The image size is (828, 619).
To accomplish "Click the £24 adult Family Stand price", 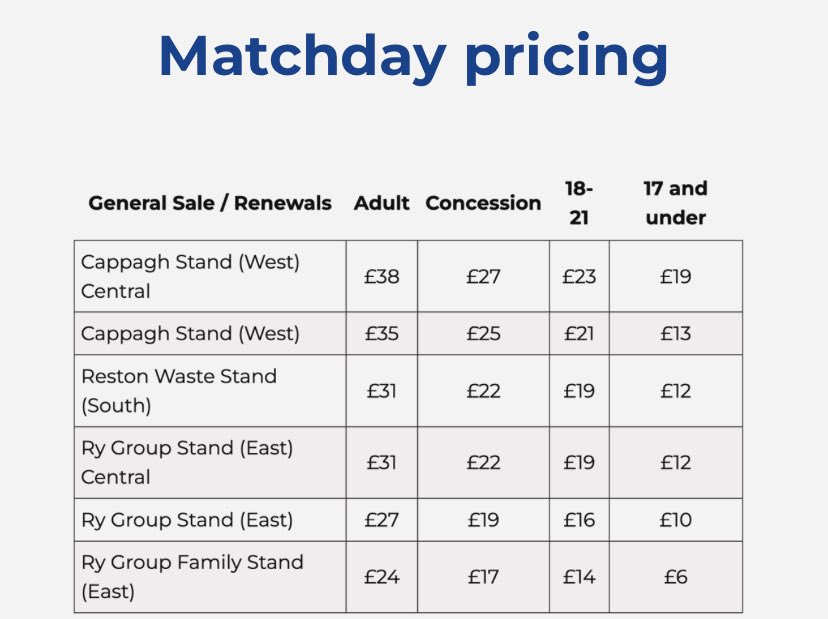I will [x=381, y=577].
